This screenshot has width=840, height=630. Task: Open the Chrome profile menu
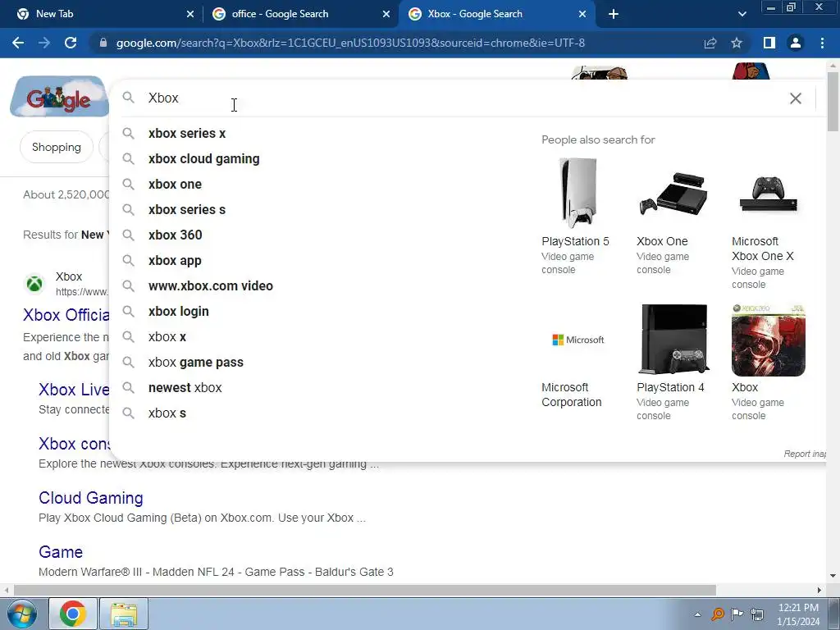(796, 43)
